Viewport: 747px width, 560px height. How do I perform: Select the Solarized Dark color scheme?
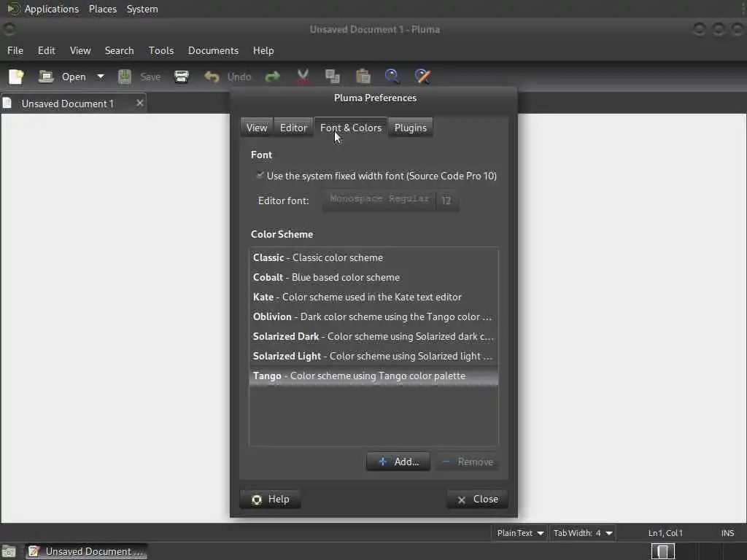coord(373,336)
